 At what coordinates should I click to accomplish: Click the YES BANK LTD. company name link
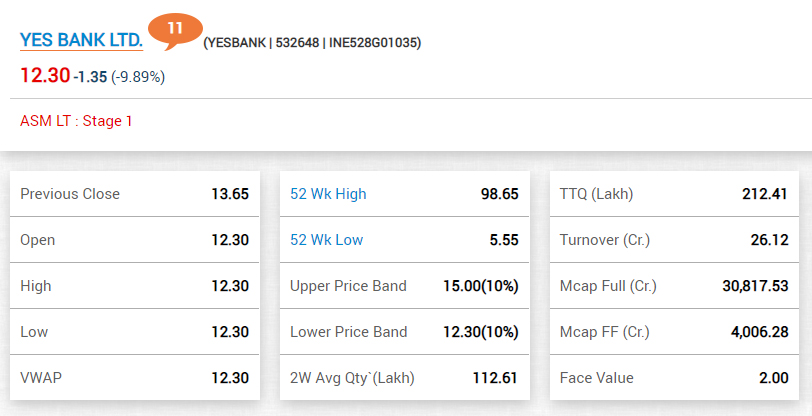point(81,40)
